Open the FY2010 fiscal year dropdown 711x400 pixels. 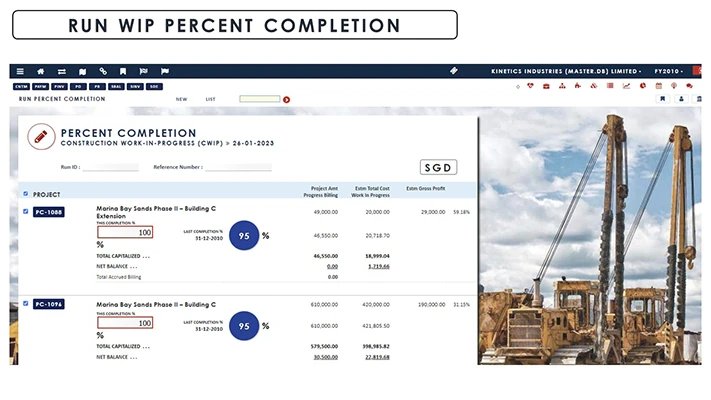[669, 71]
